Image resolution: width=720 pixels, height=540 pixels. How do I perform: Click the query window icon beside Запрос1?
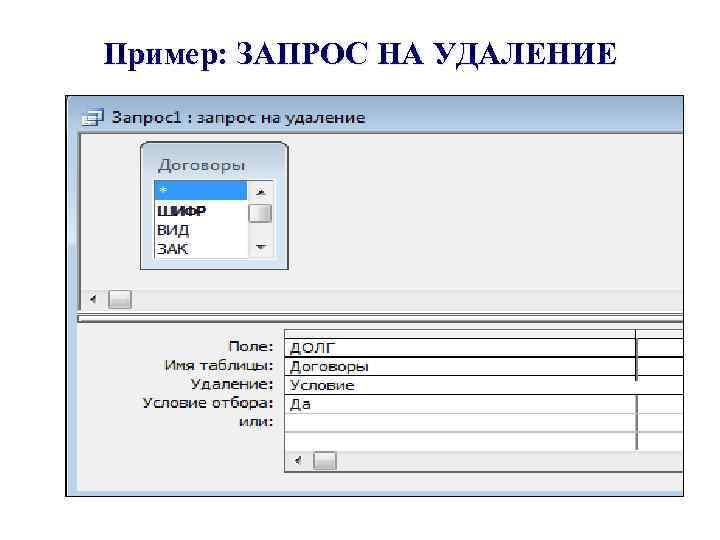pos(92,118)
